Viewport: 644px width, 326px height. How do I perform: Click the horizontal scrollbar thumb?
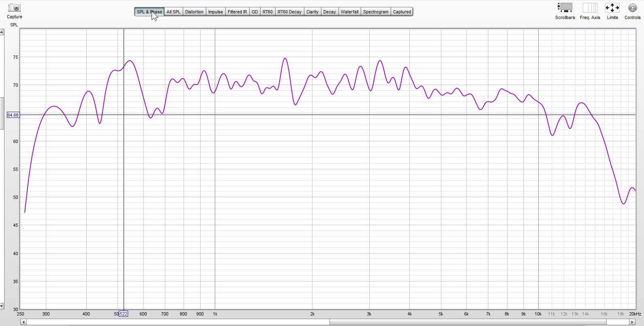(x=468, y=322)
